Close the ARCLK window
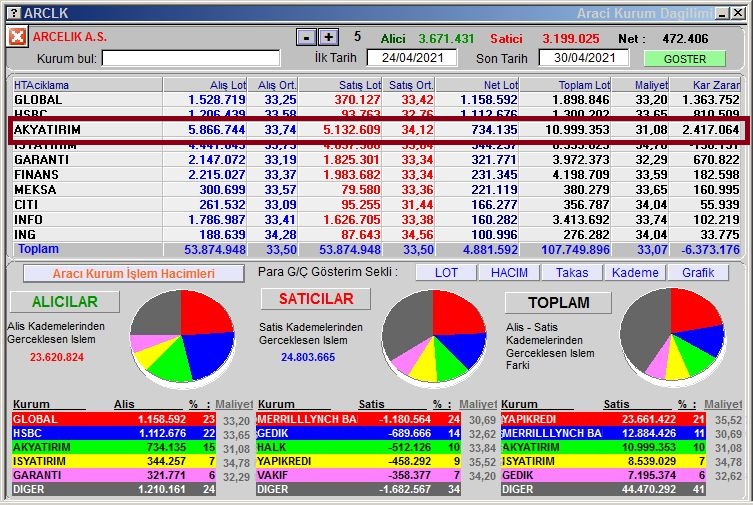 click(738, 13)
